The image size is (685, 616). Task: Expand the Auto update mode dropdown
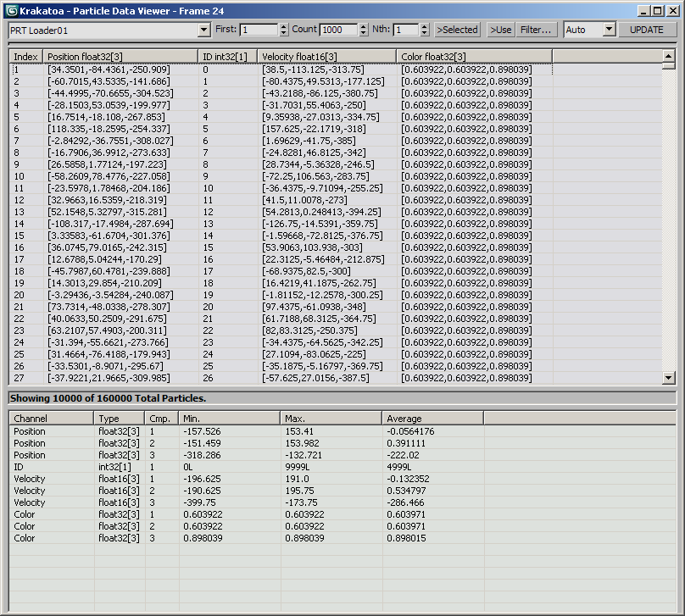click(609, 30)
